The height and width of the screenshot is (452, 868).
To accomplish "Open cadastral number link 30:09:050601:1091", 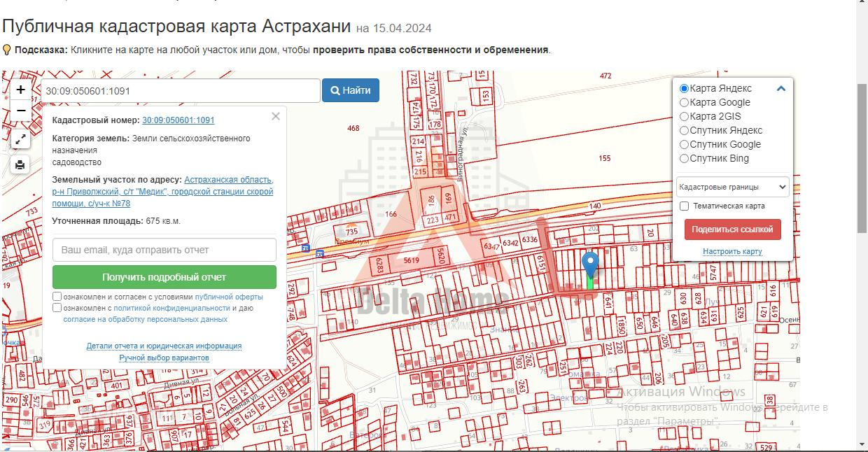I will [178, 120].
